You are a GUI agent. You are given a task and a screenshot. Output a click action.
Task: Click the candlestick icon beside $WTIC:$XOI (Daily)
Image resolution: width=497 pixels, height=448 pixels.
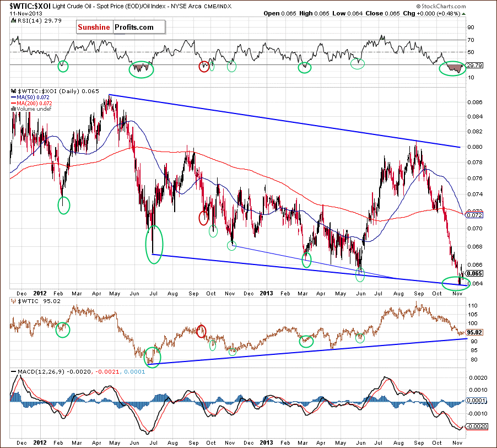(14, 91)
